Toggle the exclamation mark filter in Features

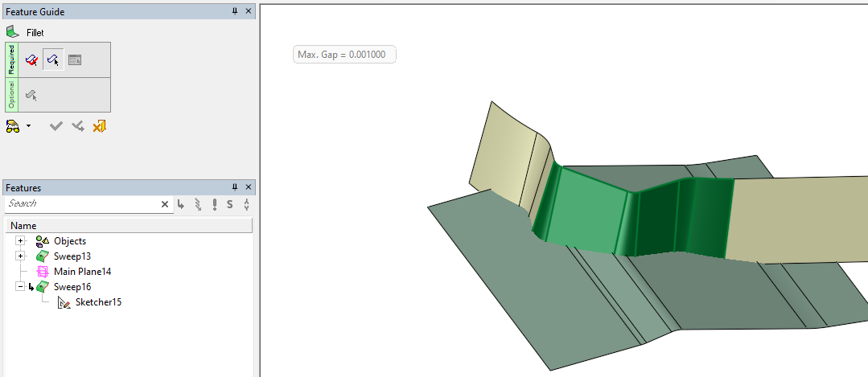[x=215, y=204]
